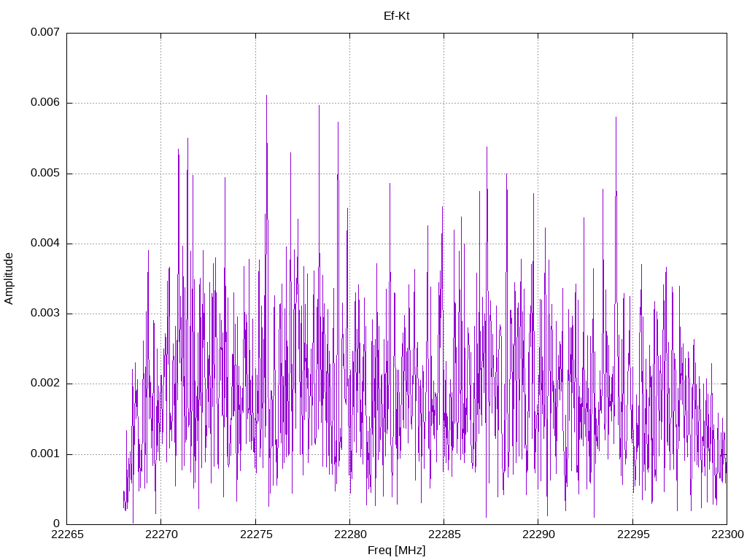Viewport: 747px width, 560px height.
Task: Click the y-axis value 0.006
Action: [x=45, y=102]
